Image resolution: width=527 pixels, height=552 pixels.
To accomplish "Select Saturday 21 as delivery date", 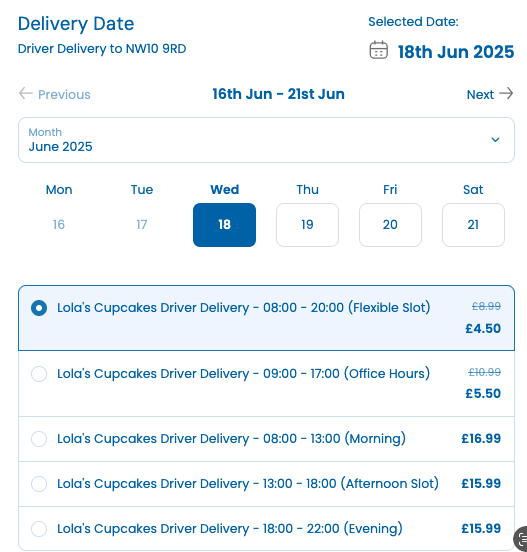I will 473,225.
